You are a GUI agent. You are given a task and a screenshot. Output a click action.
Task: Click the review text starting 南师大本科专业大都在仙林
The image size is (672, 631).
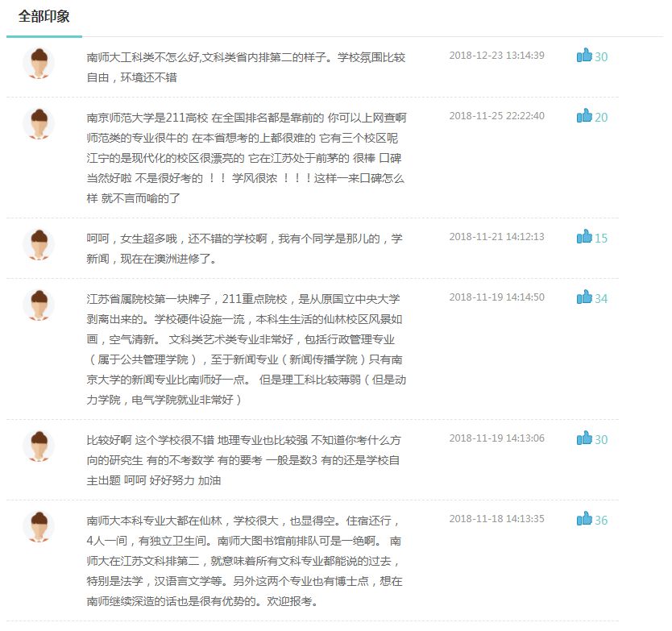point(245,561)
